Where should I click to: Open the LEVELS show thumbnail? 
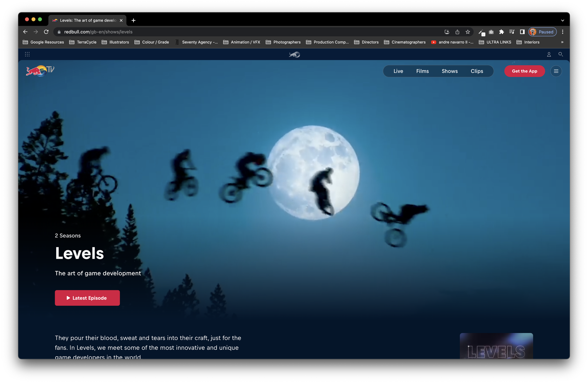click(x=496, y=346)
